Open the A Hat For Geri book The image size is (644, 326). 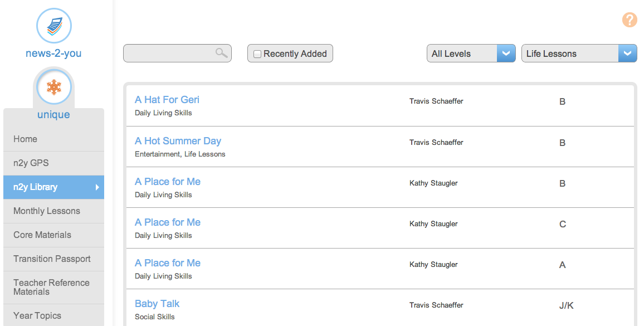[167, 100]
